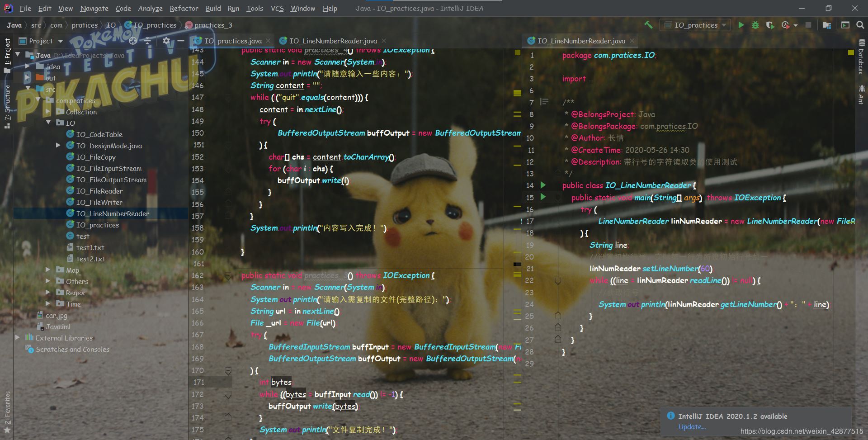The image size is (868, 440).
Task: Click Collapse All in Project panel
Action: pos(148,41)
